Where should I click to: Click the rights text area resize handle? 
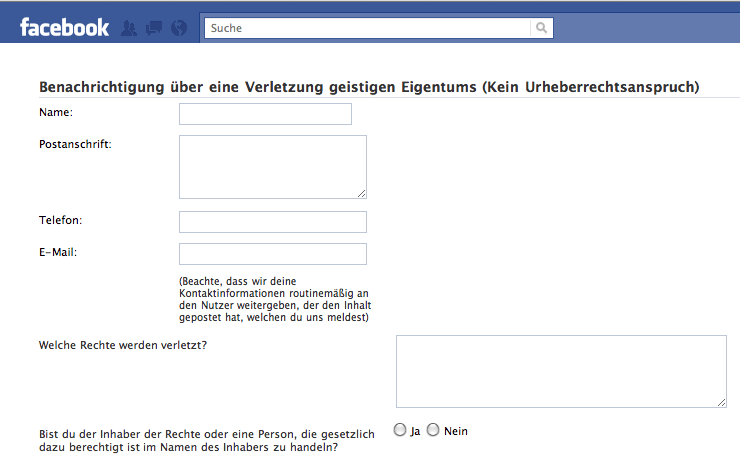click(x=721, y=402)
